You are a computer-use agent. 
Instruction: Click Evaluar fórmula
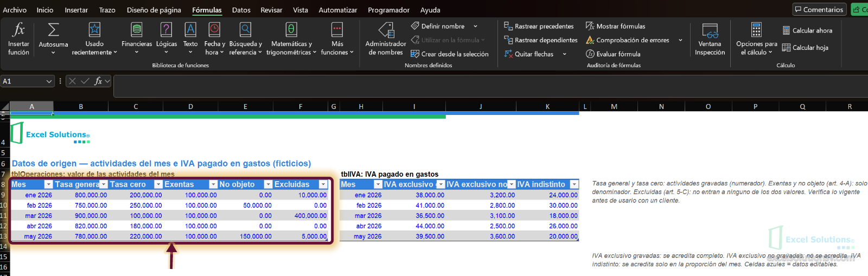pyautogui.click(x=613, y=54)
